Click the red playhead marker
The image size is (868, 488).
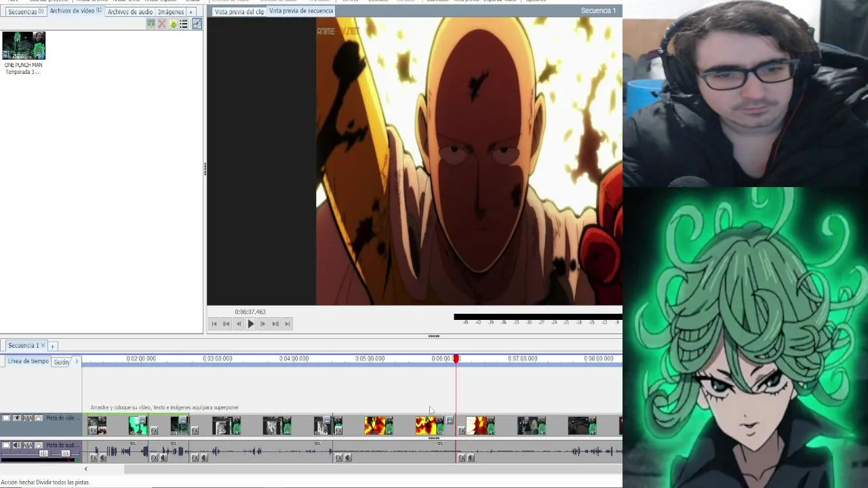(456, 359)
